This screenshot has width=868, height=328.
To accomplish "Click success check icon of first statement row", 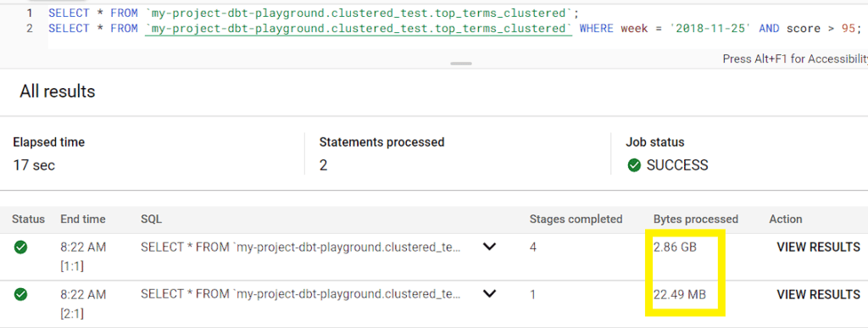I will click(x=20, y=247).
